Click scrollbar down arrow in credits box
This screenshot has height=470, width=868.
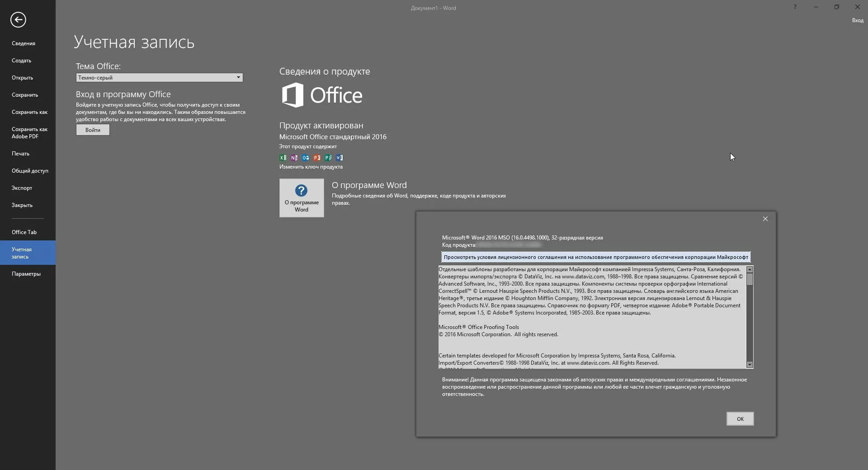click(750, 365)
